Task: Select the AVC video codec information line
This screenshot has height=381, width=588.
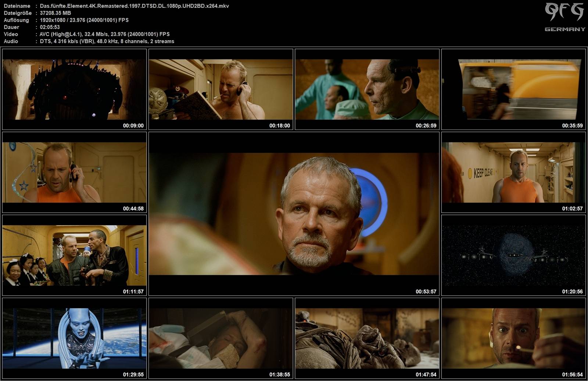Action: click(105, 34)
